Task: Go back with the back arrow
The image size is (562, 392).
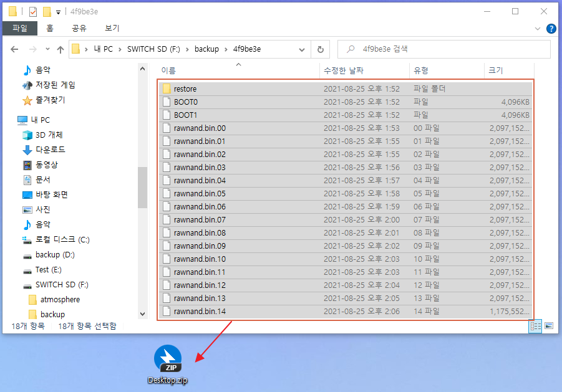Action: click(x=14, y=49)
